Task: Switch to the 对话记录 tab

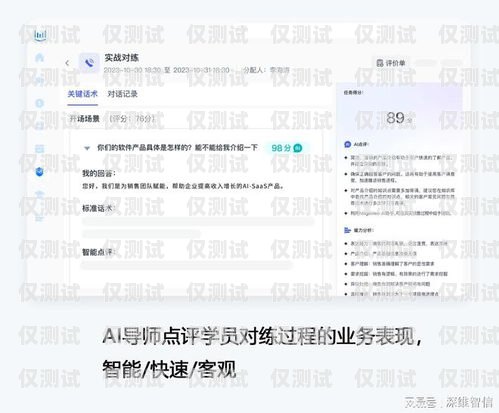Action: tap(122, 94)
